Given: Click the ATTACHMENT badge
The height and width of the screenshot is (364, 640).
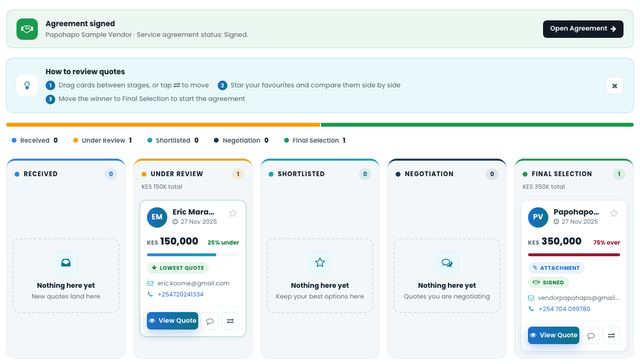Looking at the screenshot, I should click(556, 268).
